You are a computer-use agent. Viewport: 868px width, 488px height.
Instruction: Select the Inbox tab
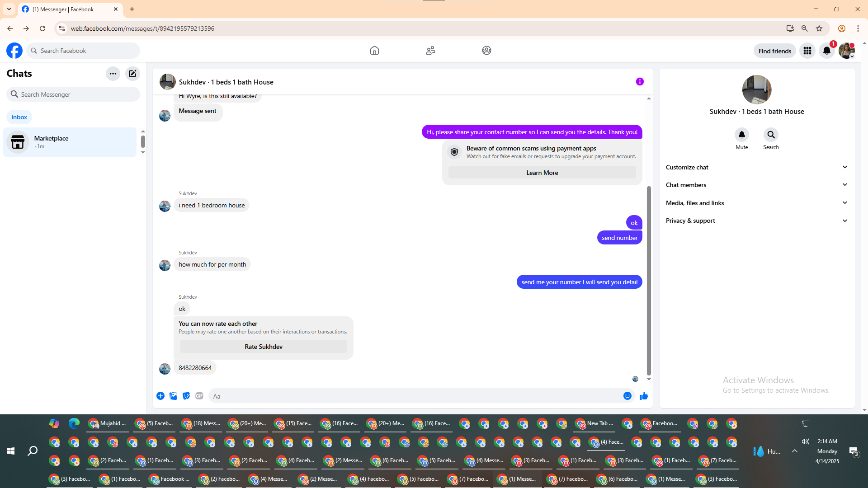point(19,117)
